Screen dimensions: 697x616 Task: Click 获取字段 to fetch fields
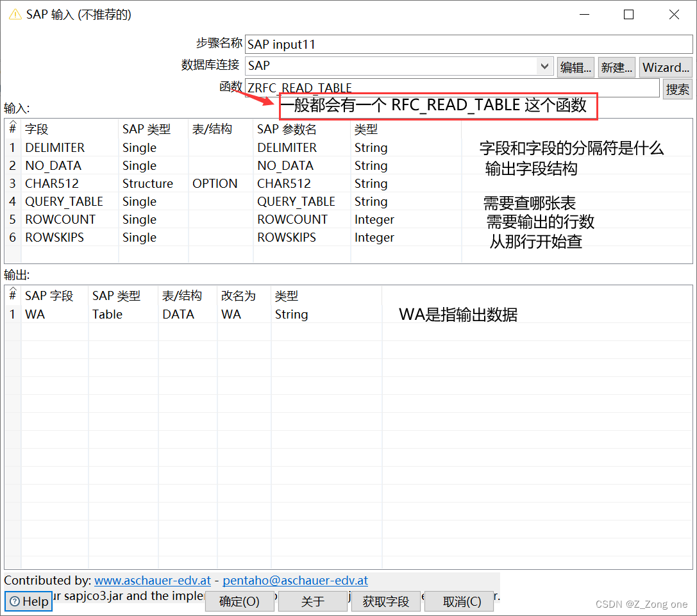pos(385,601)
